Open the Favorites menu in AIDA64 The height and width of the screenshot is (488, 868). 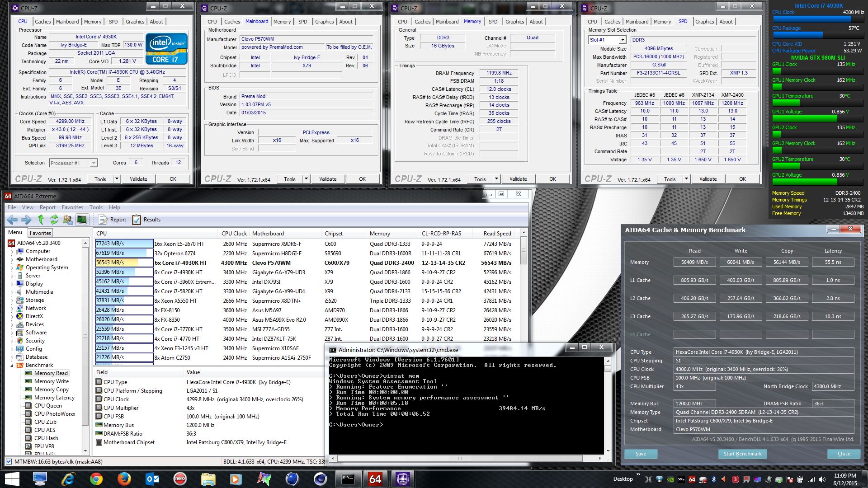coord(72,207)
